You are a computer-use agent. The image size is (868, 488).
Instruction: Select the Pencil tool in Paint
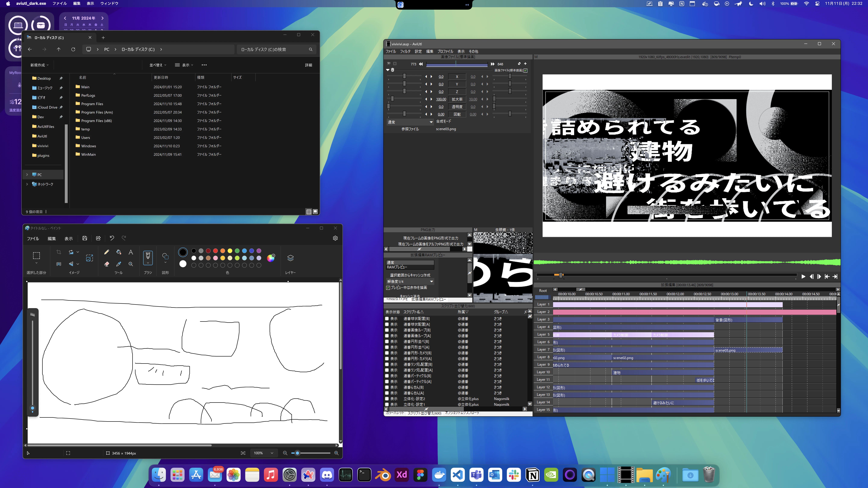107,252
